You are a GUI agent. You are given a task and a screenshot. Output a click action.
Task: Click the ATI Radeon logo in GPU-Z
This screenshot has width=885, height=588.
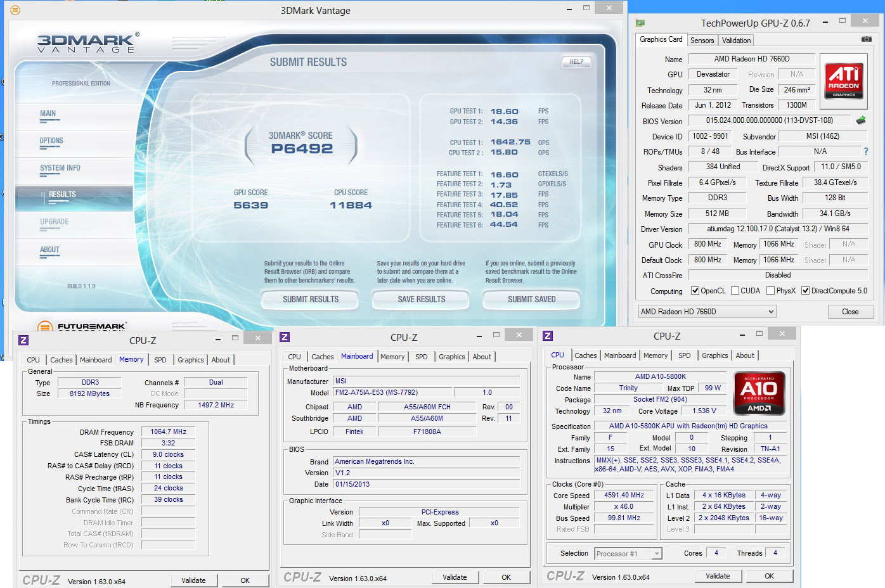pos(844,80)
